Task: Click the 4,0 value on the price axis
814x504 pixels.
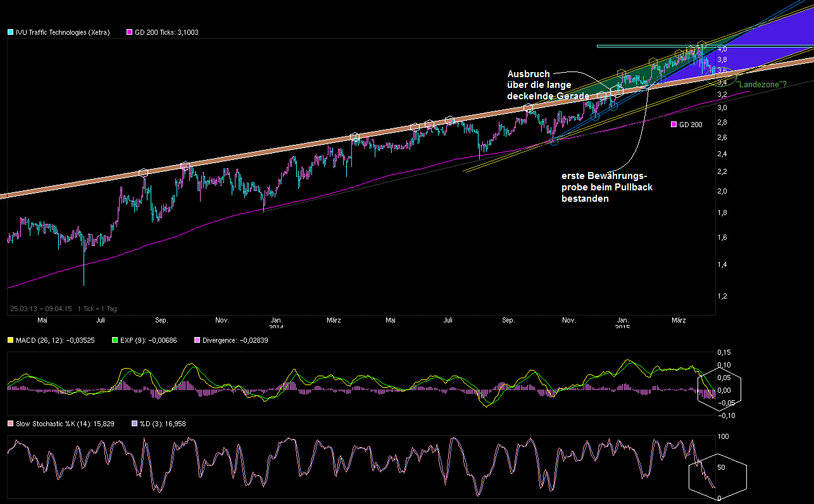Action: click(722, 49)
